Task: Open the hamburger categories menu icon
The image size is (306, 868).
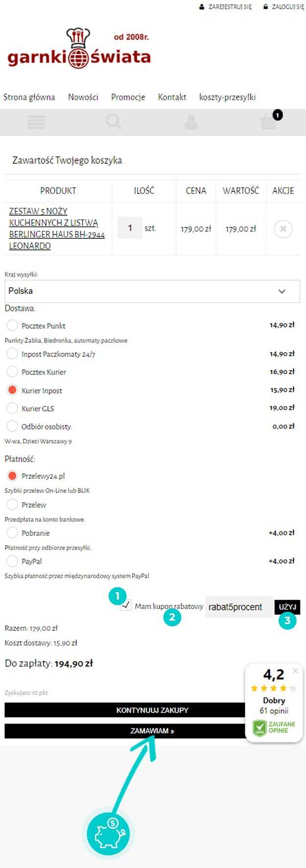Action: tap(36, 122)
